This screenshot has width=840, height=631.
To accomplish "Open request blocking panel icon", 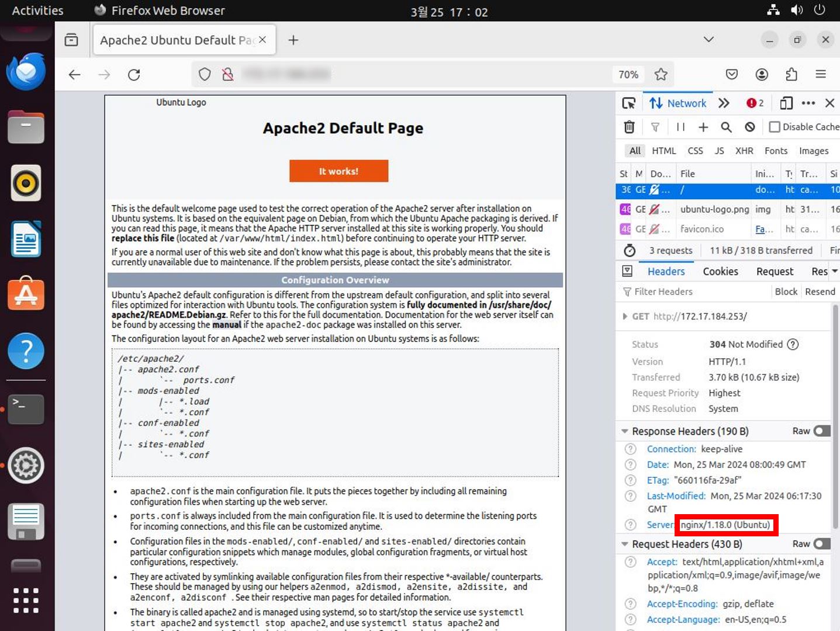I will pyautogui.click(x=750, y=127).
